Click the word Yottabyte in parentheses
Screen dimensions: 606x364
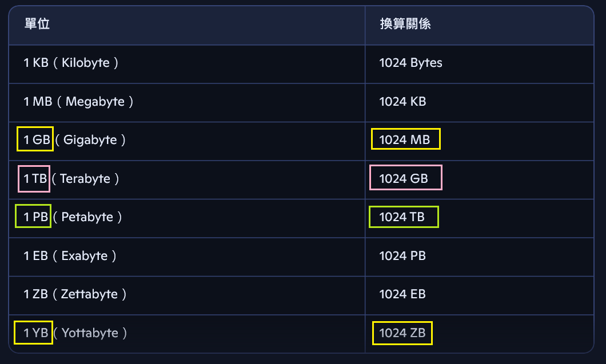pos(90,334)
